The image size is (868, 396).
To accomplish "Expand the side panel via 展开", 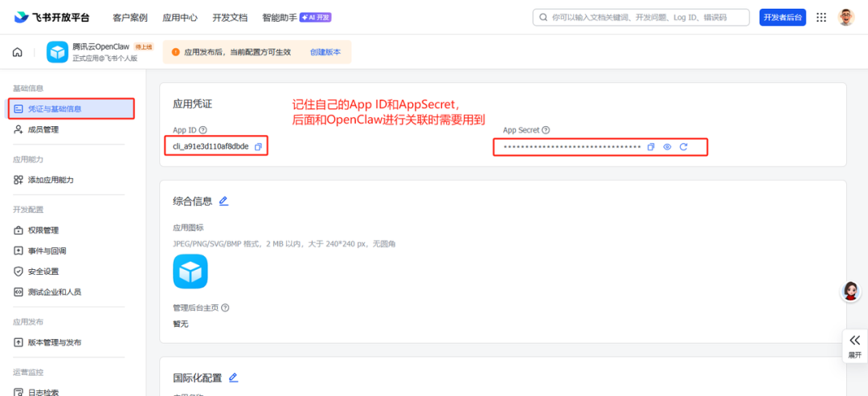I will tap(855, 347).
